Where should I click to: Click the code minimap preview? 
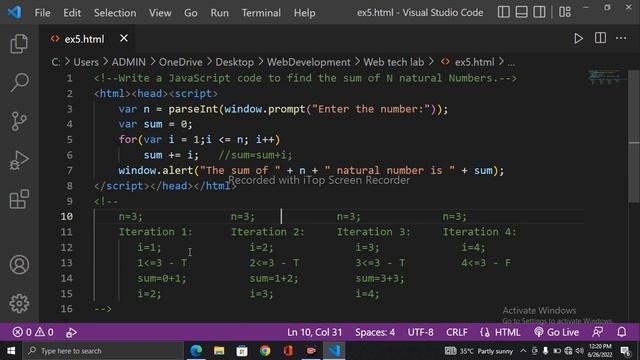click(606, 77)
